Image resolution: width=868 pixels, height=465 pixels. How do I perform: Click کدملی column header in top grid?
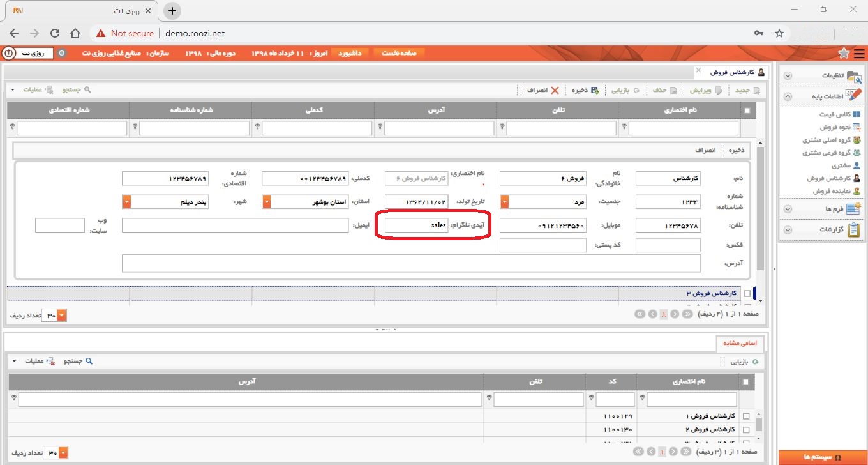(313, 111)
